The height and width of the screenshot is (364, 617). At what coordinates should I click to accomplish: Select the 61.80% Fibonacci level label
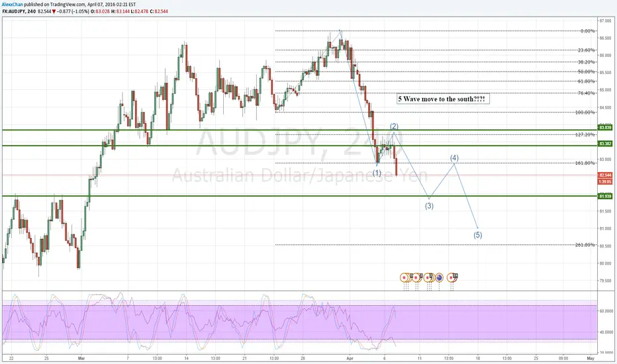coord(587,81)
